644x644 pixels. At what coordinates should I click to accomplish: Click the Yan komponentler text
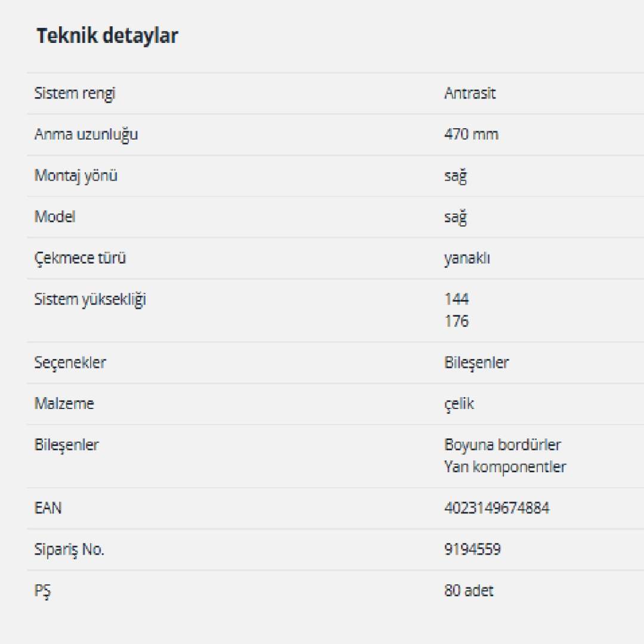[505, 467]
